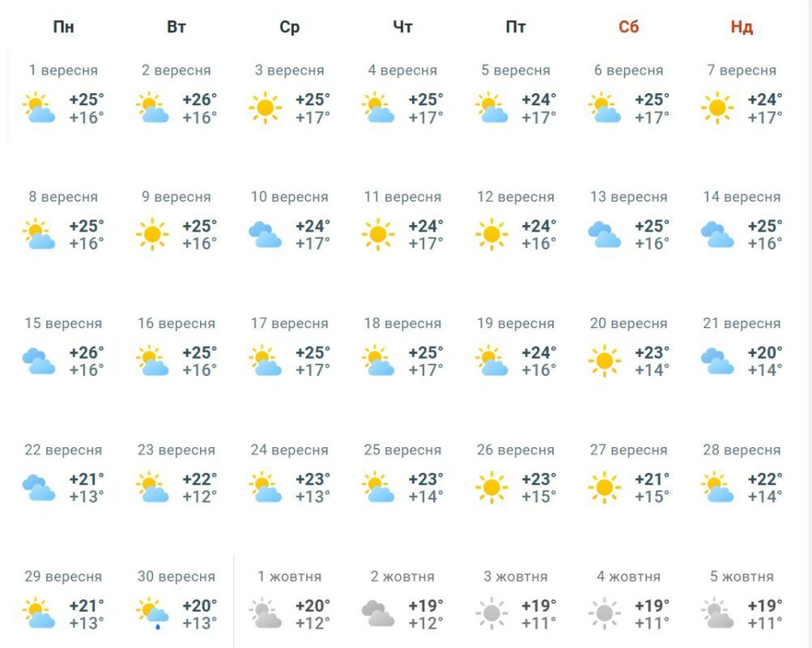The image size is (812, 648).
Task: Click the Нд weekday column header
Action: pos(742,27)
